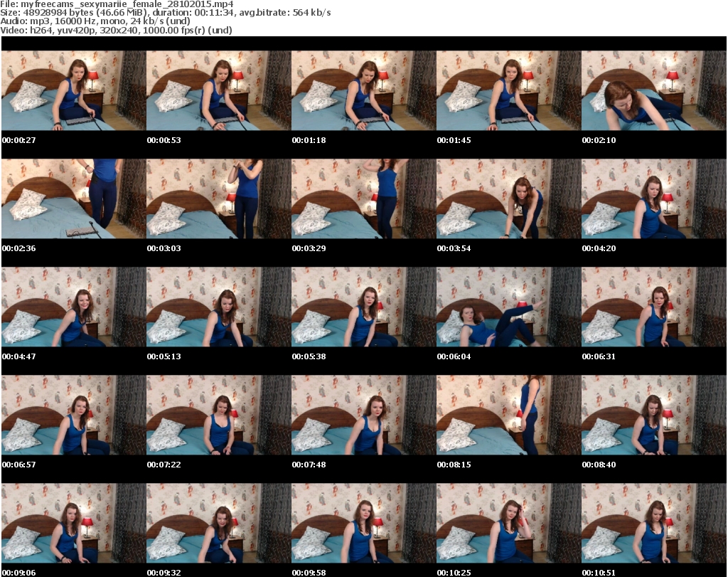Click the 00:08:15 timestamp label
The width and height of the screenshot is (728, 577).
pyautogui.click(x=454, y=465)
